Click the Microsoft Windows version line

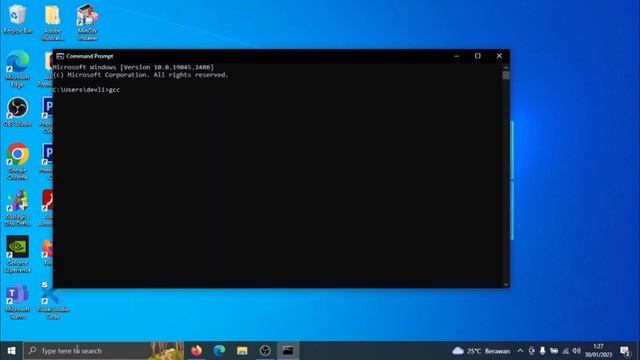click(x=133, y=67)
